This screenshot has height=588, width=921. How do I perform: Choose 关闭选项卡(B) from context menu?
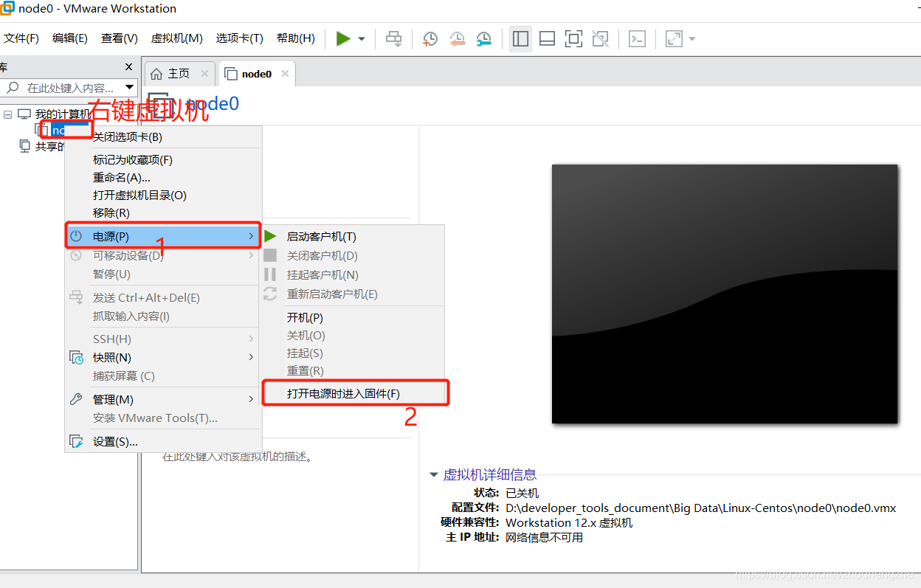[163, 137]
